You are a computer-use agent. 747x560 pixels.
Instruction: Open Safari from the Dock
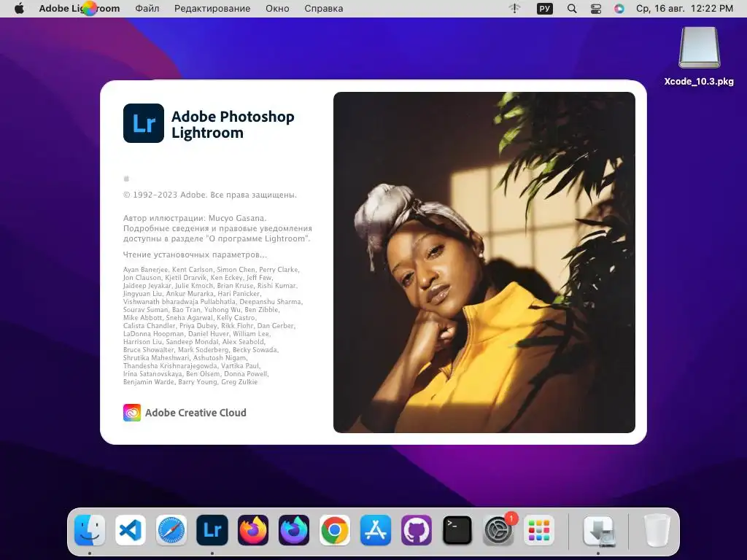[x=171, y=529]
